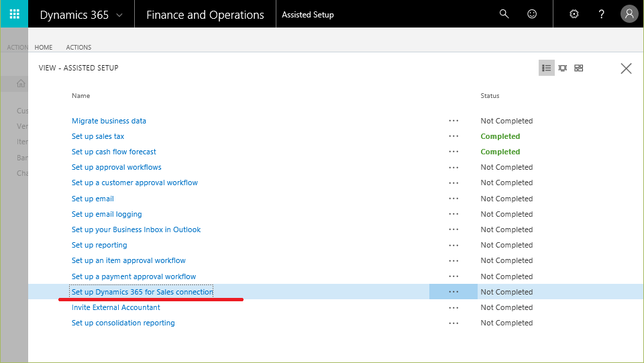Click the background home icon in sidebar
Image resolution: width=644 pixels, height=363 pixels.
click(x=21, y=84)
